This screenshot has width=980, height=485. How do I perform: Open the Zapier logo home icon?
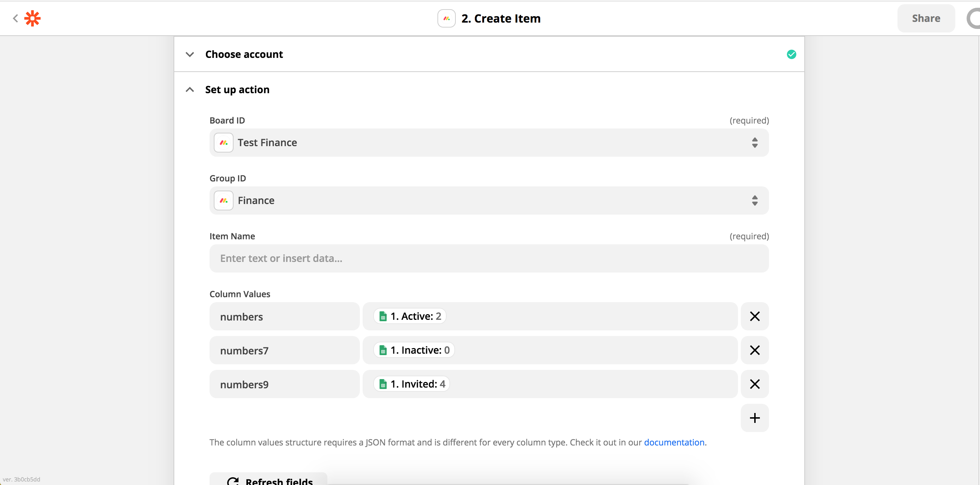click(x=32, y=18)
